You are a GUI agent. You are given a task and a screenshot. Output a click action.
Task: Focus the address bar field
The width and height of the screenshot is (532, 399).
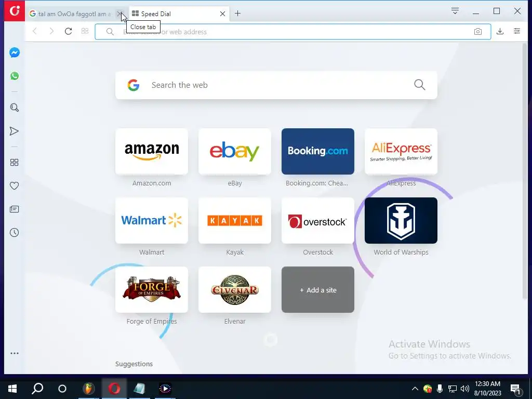pos(293,32)
